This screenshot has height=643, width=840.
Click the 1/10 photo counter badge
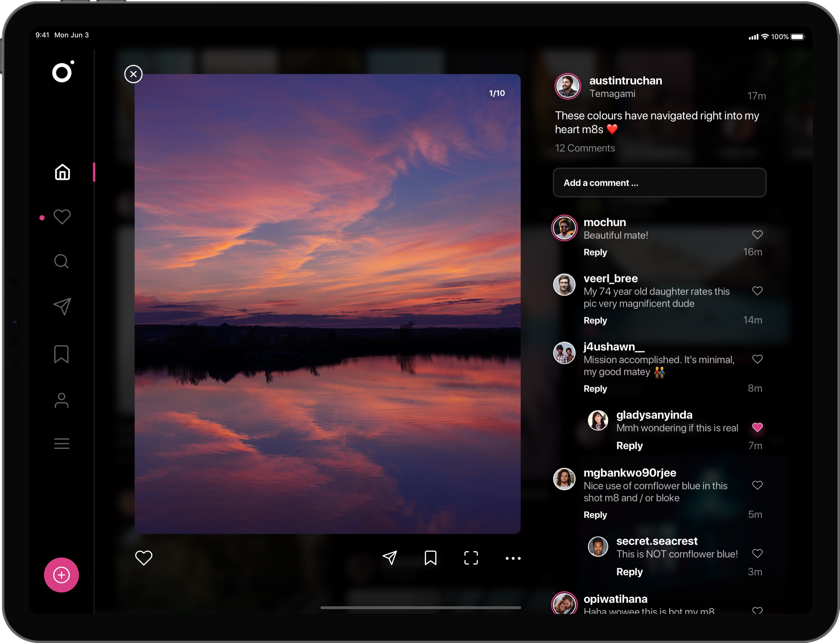(497, 93)
